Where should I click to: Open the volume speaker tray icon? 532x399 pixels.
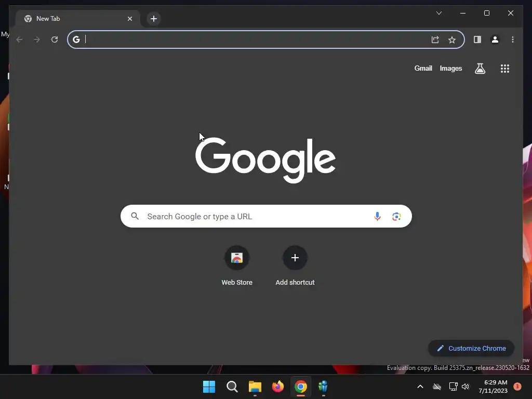(x=465, y=387)
